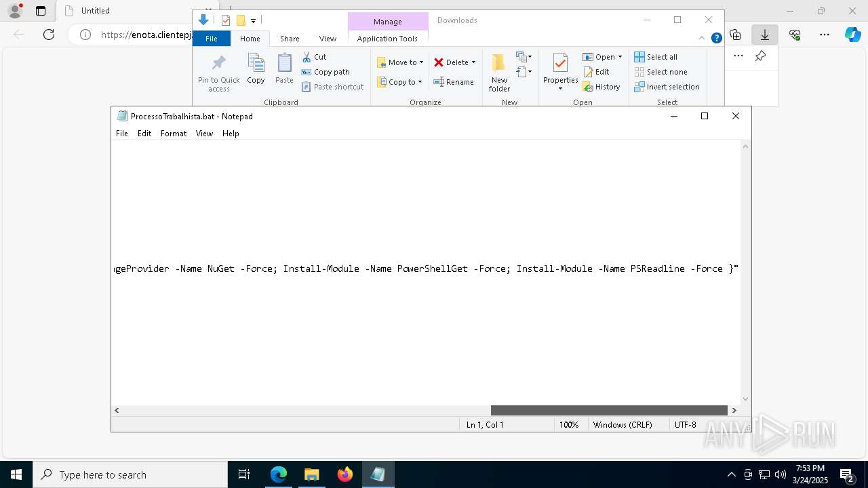Click Edge browser essentials icon
This screenshot has height=488, width=868.
click(x=795, y=35)
